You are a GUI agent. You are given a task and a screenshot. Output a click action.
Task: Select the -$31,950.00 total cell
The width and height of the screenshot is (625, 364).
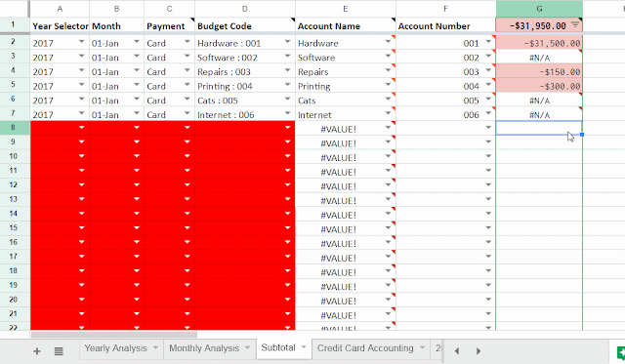coord(539,26)
